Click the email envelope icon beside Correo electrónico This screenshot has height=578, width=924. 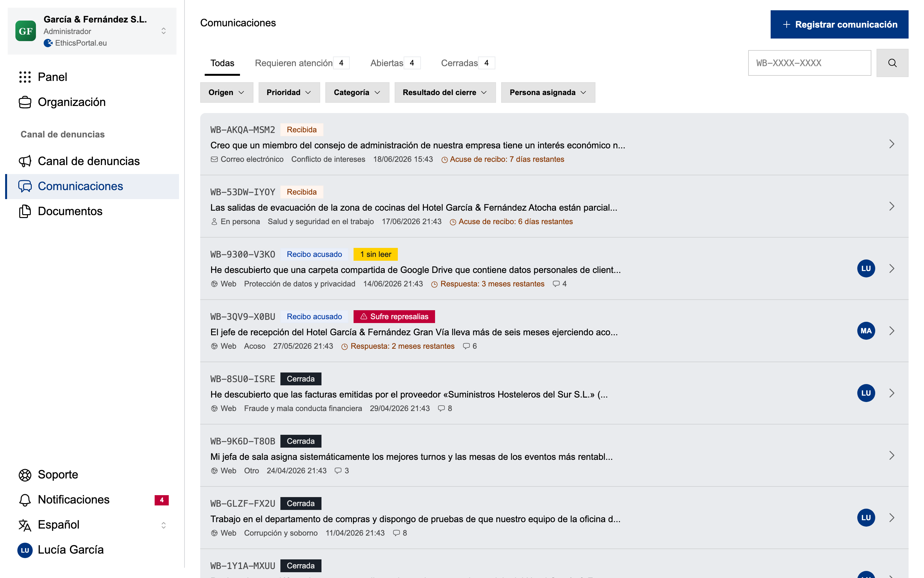pos(214,159)
